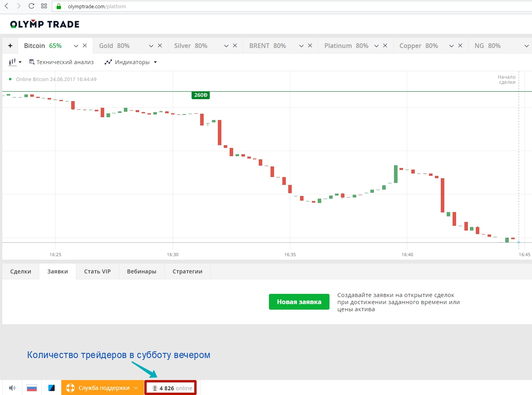Open the browser speed dial grid icon

pyautogui.click(x=44, y=6)
